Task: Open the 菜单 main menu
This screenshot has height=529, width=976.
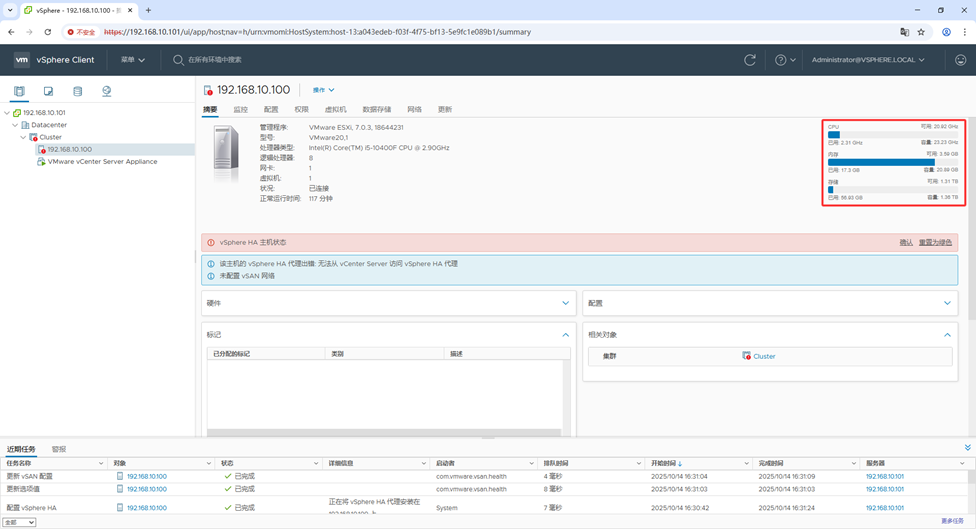Action: [x=133, y=60]
